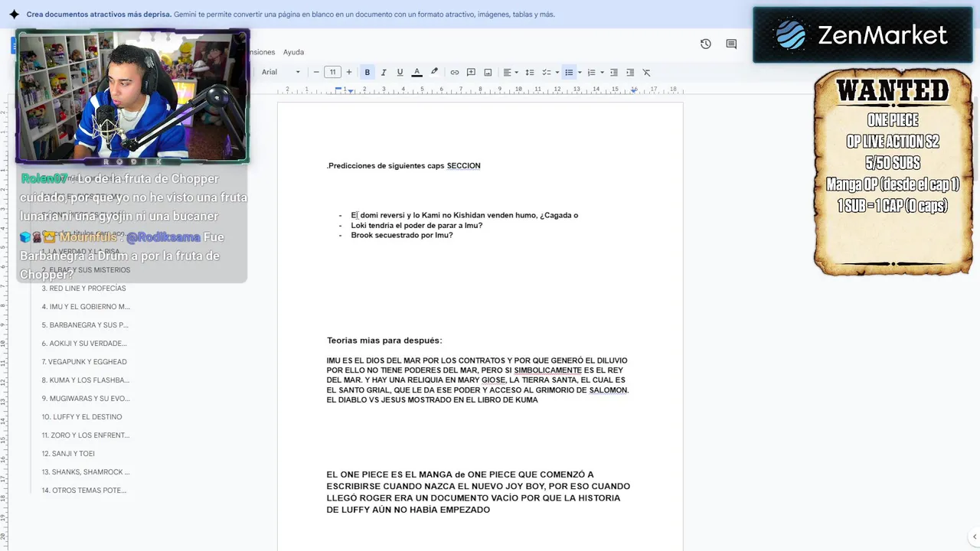Image resolution: width=980 pixels, height=551 pixels.
Task: Click the heading Predicciones de siguientes caps SECCION
Action: [x=403, y=165]
